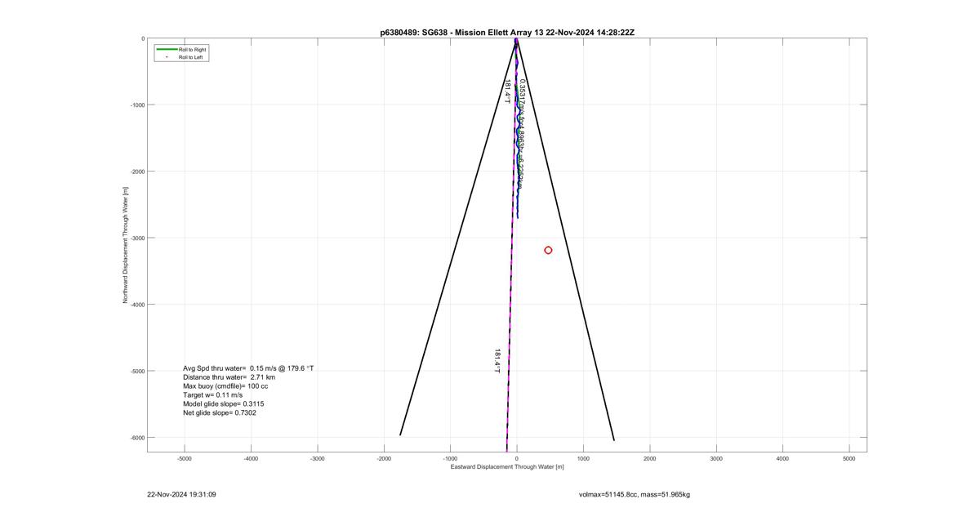Click the green line sample in the legend
The width and height of the screenshot is (980, 508).
click(167, 50)
